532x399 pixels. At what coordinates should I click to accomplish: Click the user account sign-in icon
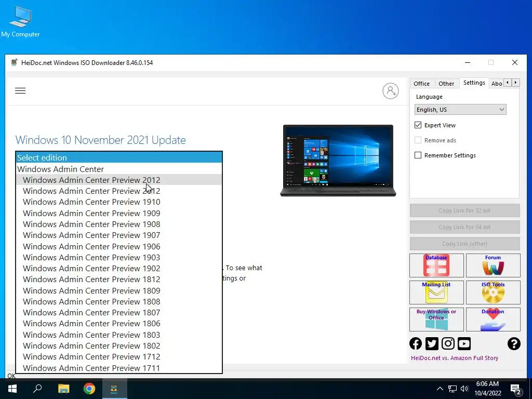(x=391, y=91)
